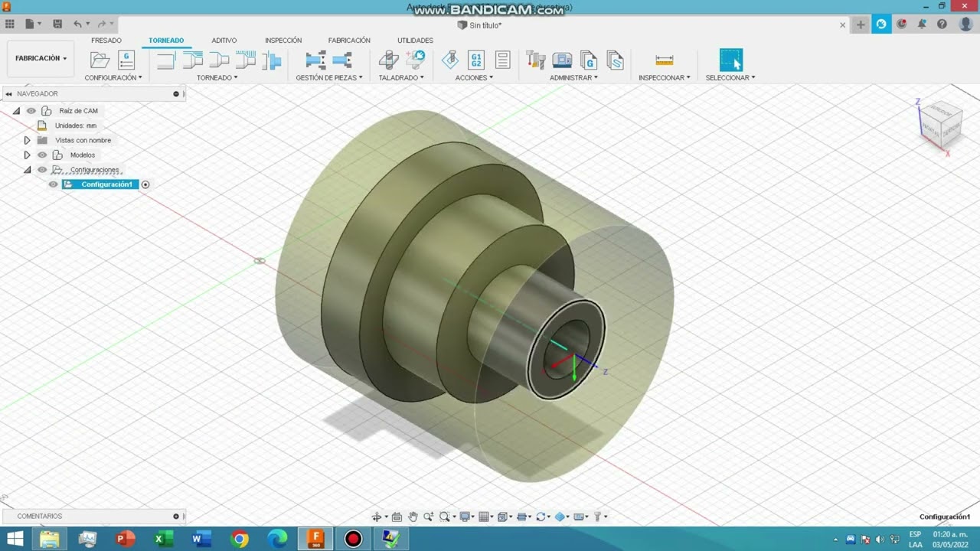This screenshot has width=980, height=551.
Task: Select the turning profile roughing icon
Action: click(x=193, y=60)
